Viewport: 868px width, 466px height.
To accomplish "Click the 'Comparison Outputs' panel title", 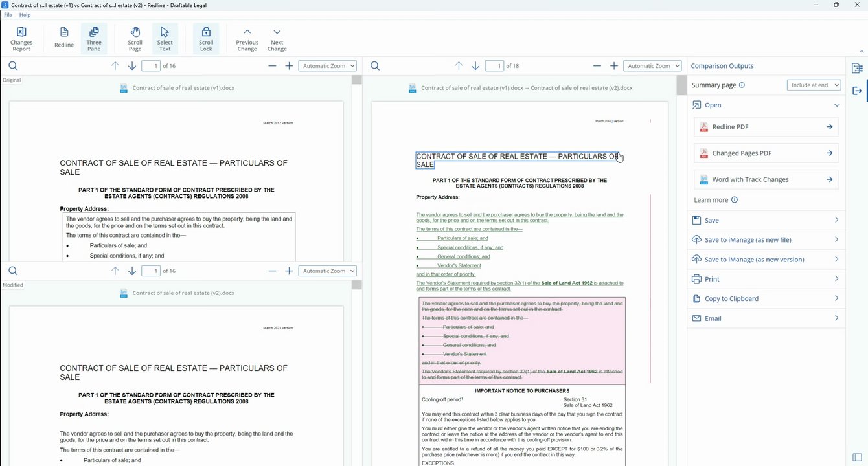I will coord(722,66).
